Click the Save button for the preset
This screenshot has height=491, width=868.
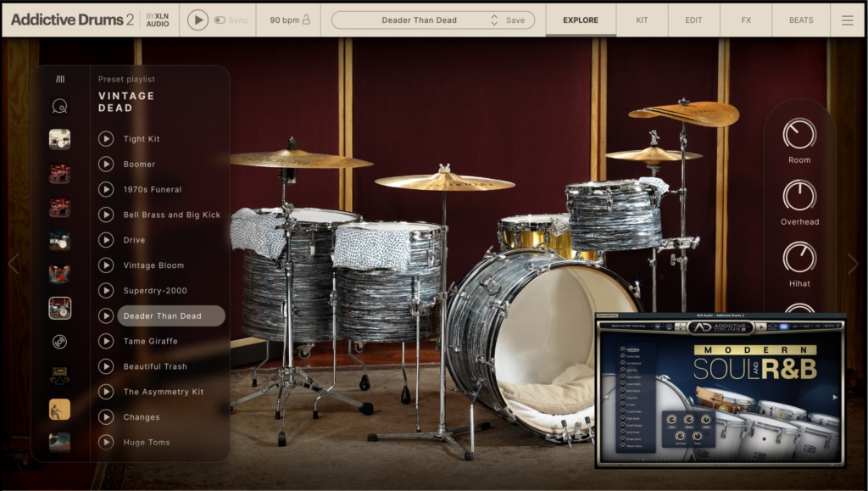pos(515,20)
